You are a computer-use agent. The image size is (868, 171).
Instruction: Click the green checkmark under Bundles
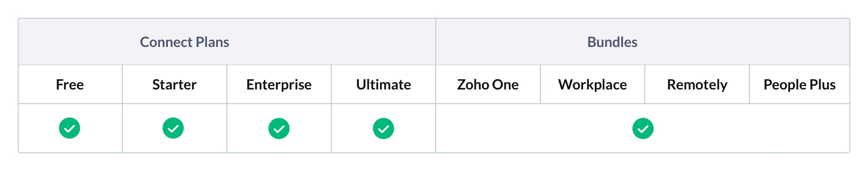click(x=643, y=128)
